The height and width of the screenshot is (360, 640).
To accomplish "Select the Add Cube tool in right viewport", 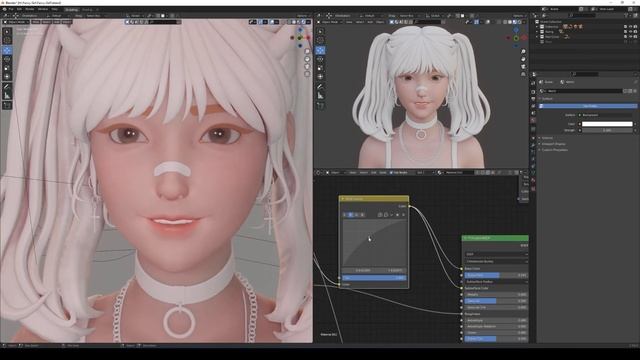I will click(320, 106).
